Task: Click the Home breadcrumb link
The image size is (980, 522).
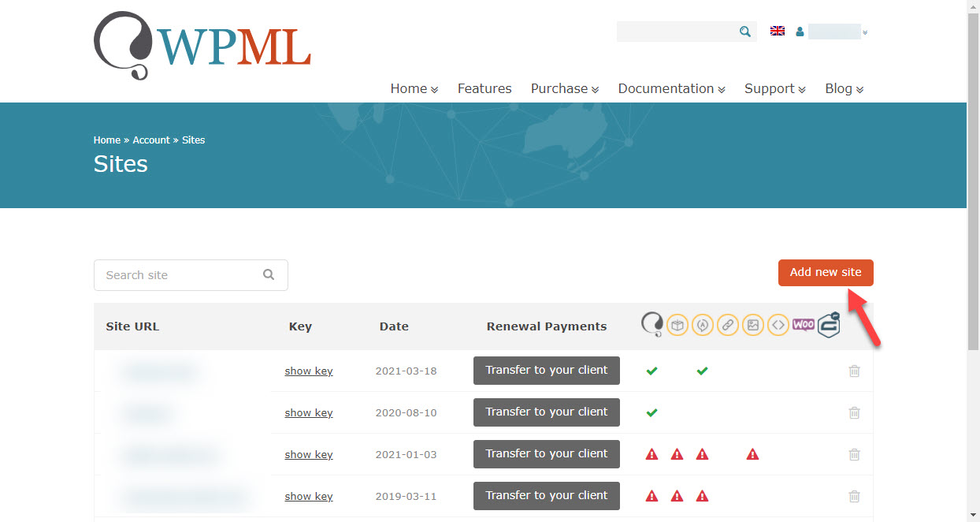Action: (x=107, y=140)
